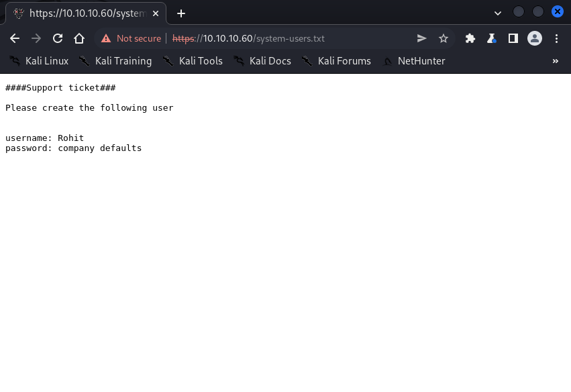
Task: Open the Chrome Labs flask icon
Action: (491, 38)
